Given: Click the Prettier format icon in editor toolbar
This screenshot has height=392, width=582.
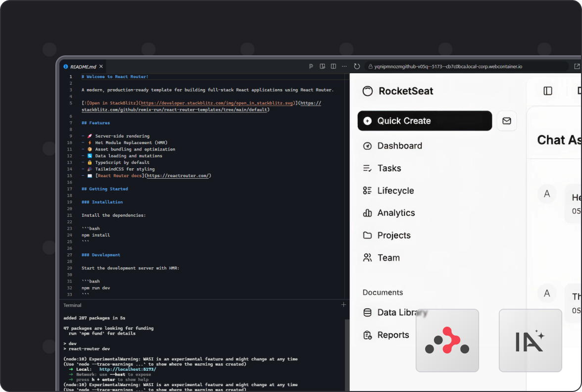Looking at the screenshot, I should 311,66.
